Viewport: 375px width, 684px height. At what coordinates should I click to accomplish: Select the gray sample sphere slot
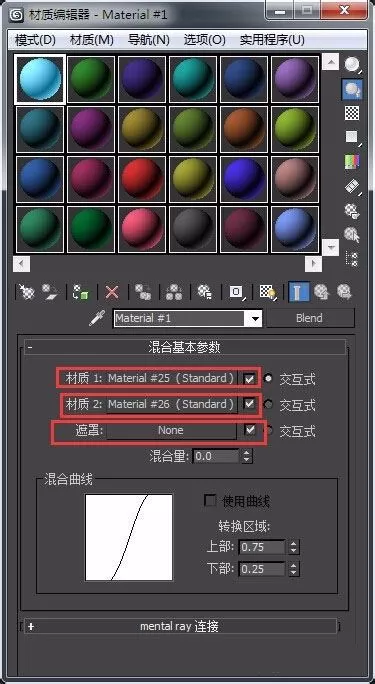pos(193,229)
